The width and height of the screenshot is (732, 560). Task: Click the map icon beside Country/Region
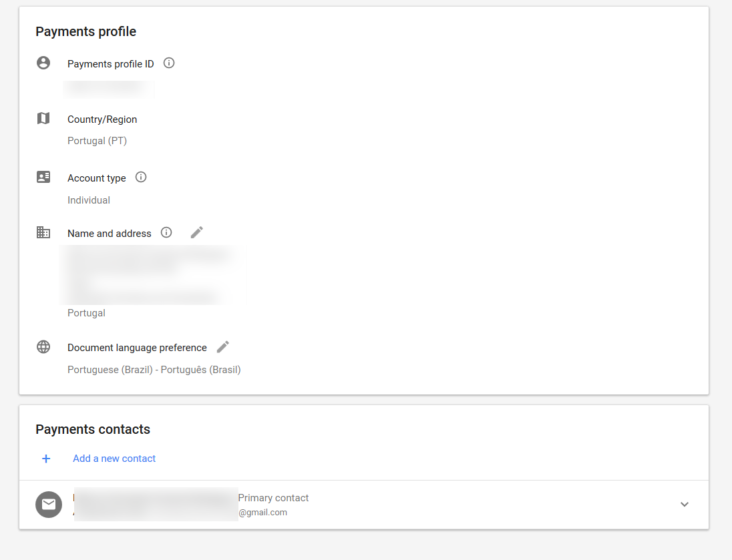[43, 119]
